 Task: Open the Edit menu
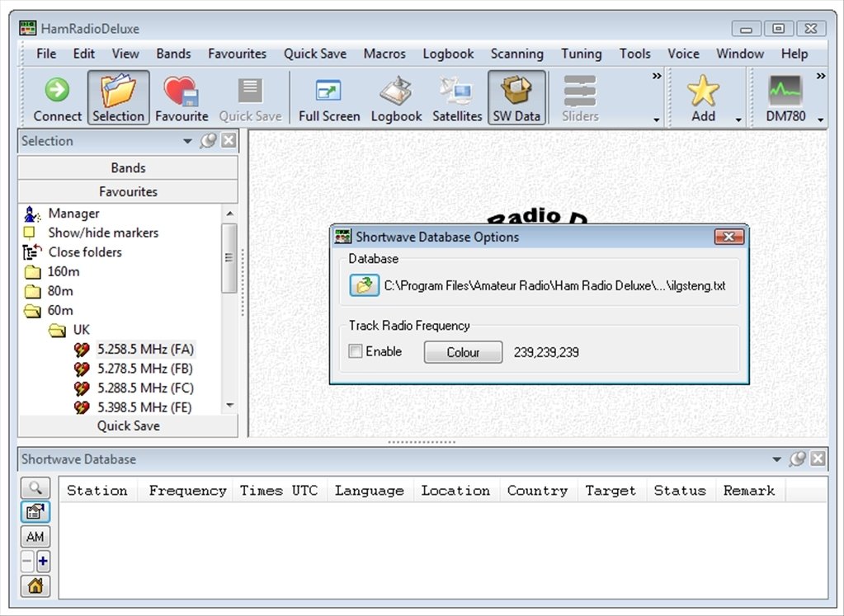point(84,54)
